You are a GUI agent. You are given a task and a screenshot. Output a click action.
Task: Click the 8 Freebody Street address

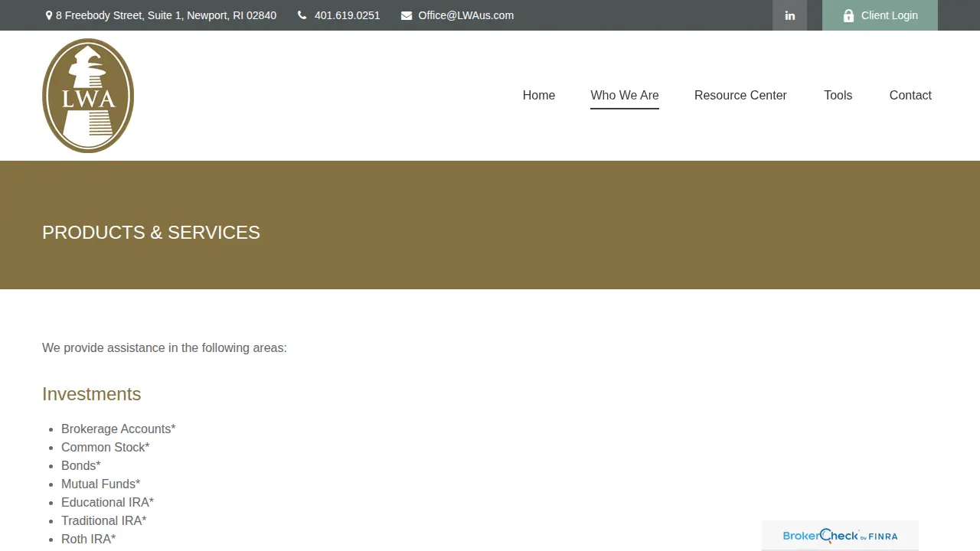166,15
